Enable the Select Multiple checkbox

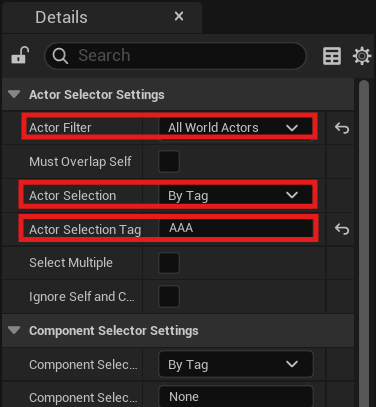[169, 263]
